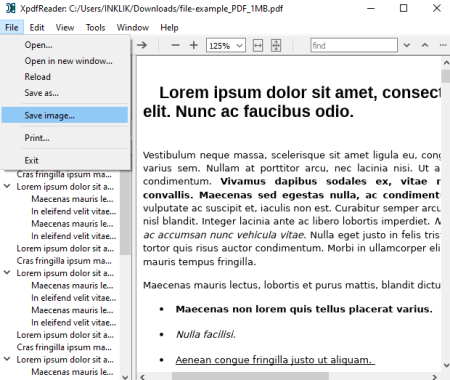450x380 pixels.
Task: Select the highlighted Save image... entry
Action: point(65,115)
